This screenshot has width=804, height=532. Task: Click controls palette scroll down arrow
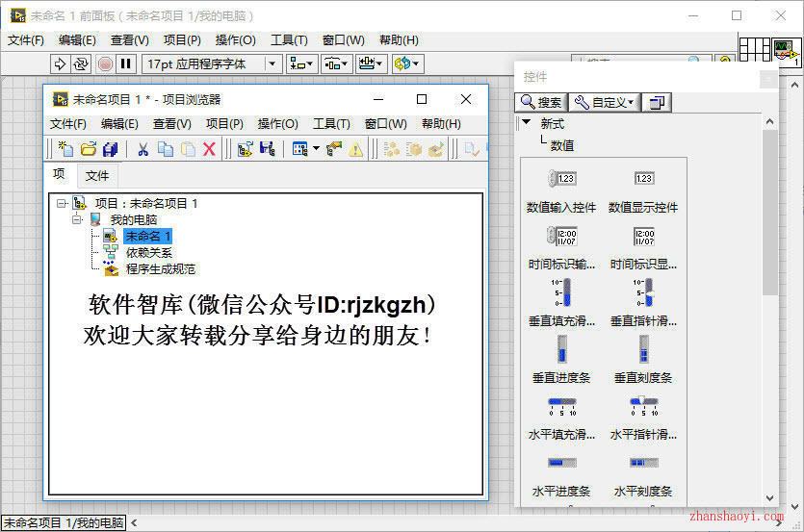[769, 497]
